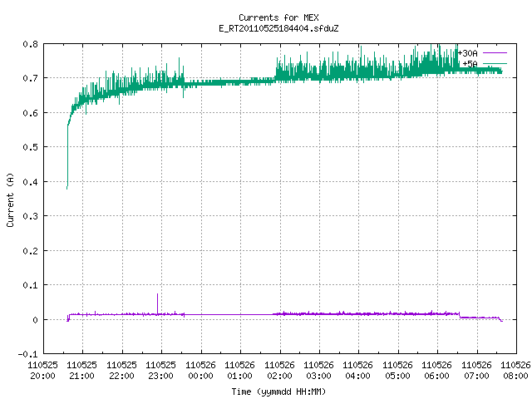
Task: Click the x-axis tick 110526 02:00
Action: (279, 371)
